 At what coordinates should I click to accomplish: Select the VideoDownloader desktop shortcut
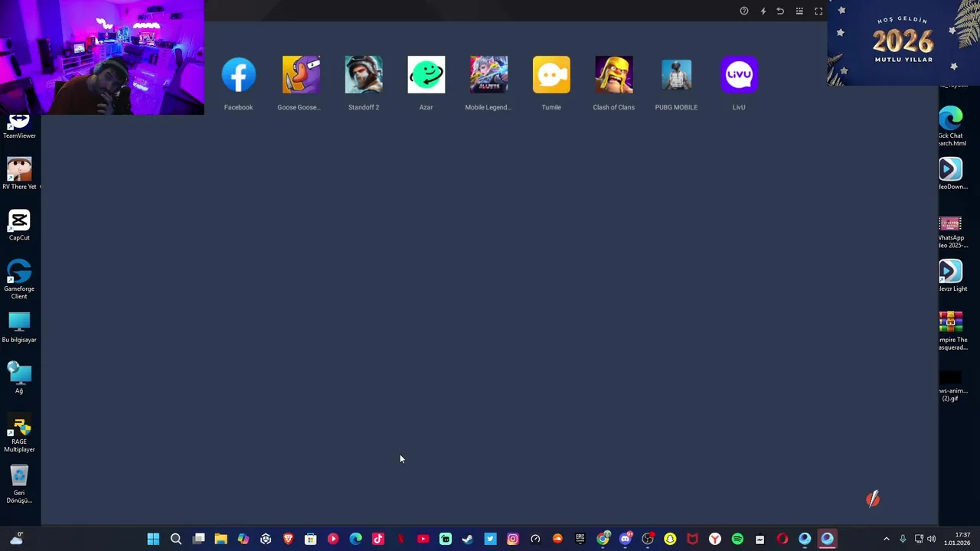(951, 174)
